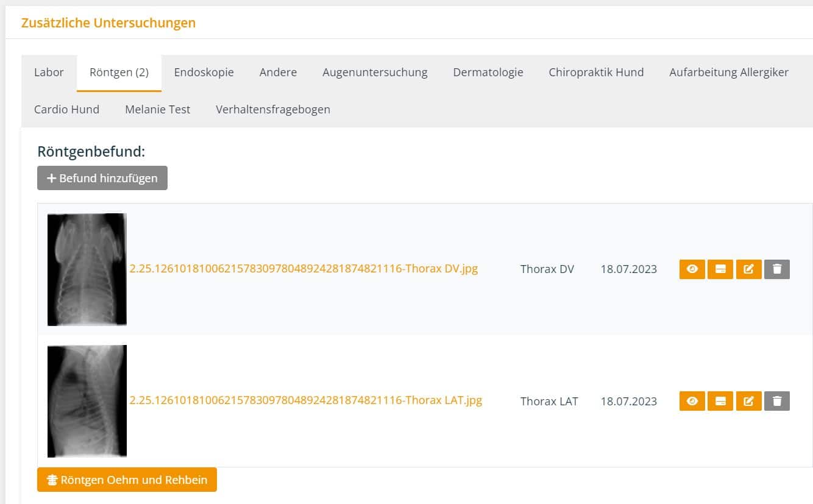The image size is (813, 504).
Task: Switch to the Labor tab
Action: tap(49, 73)
